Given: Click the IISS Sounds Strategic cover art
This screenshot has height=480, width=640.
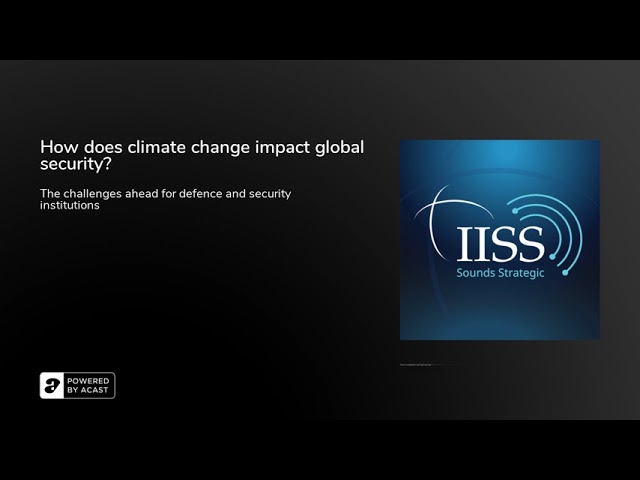Looking at the screenshot, I should [x=500, y=240].
